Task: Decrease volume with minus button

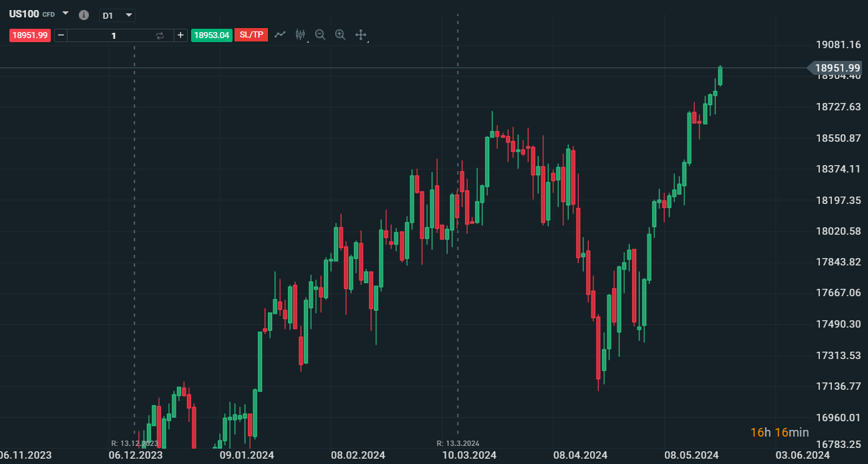Action: (61, 35)
